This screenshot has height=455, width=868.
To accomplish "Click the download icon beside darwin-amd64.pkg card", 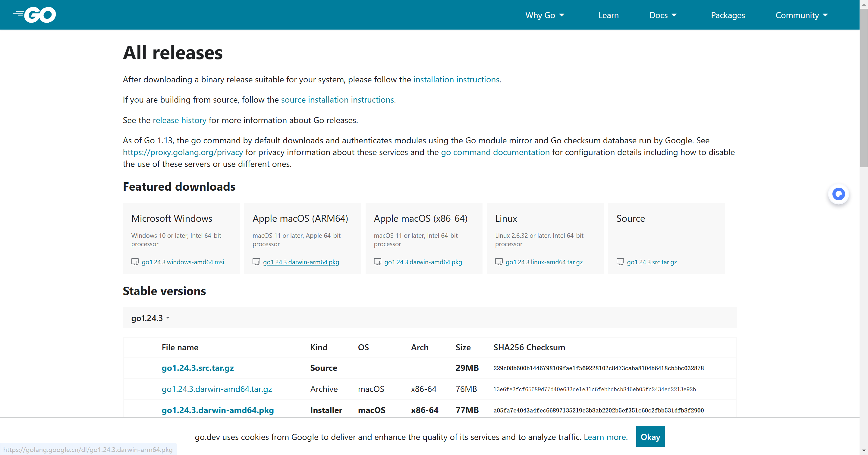I will pos(377,262).
